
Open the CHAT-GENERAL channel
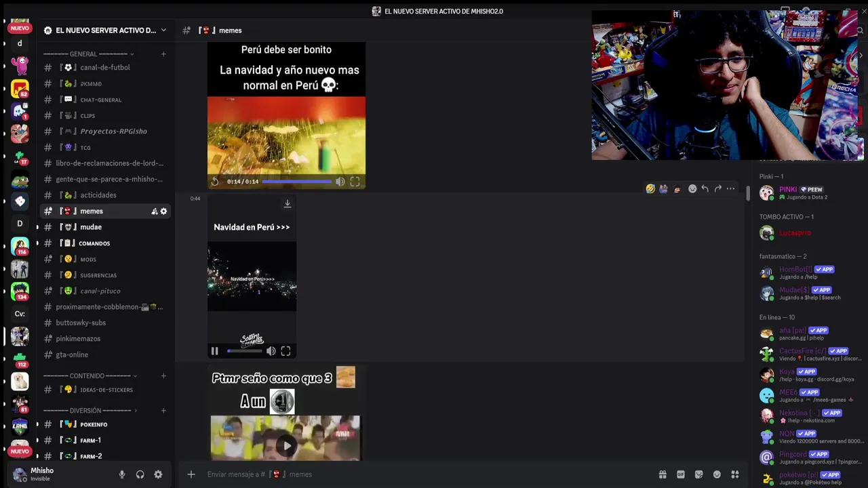click(x=104, y=100)
